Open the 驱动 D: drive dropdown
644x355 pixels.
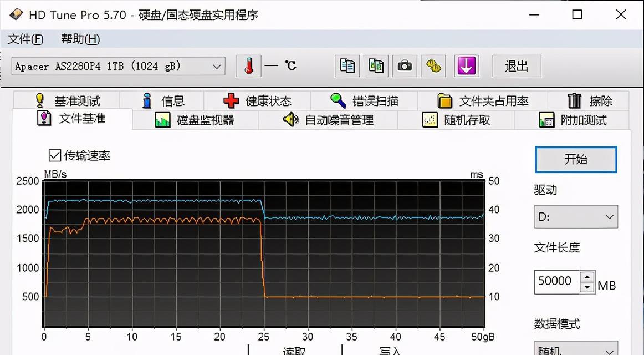pos(576,216)
